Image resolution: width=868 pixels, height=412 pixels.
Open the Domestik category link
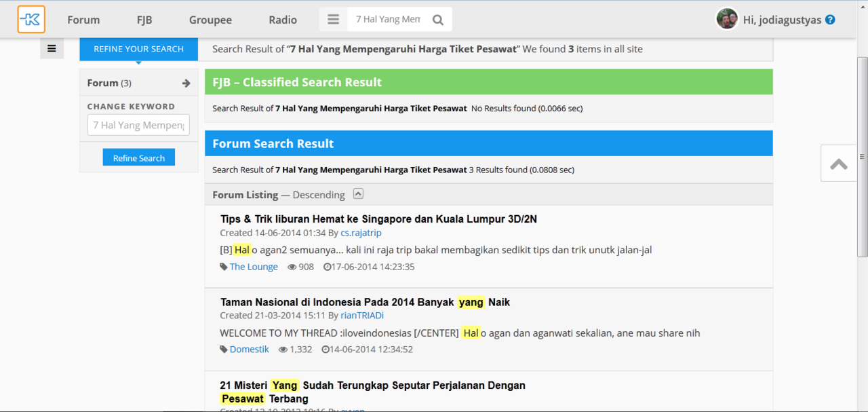point(250,350)
